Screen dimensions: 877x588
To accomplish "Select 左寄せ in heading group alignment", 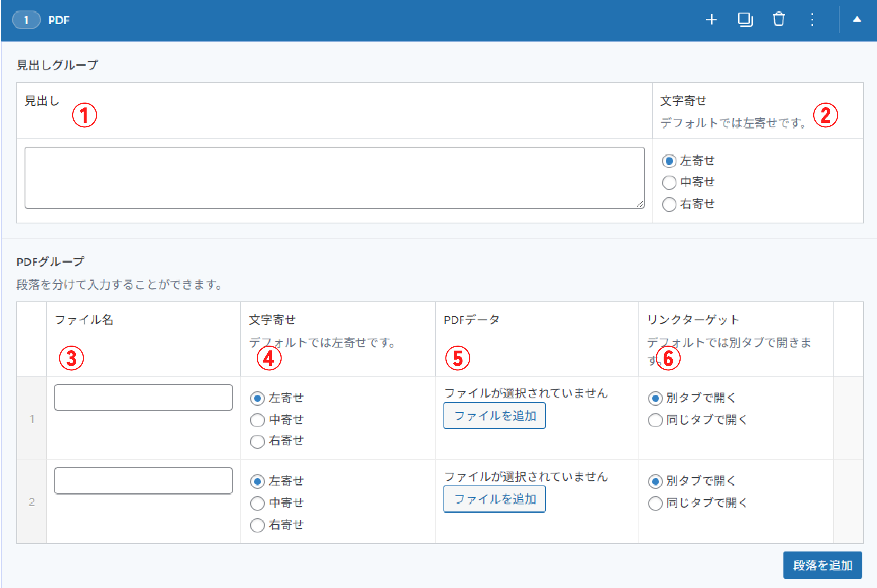I will 669,161.
